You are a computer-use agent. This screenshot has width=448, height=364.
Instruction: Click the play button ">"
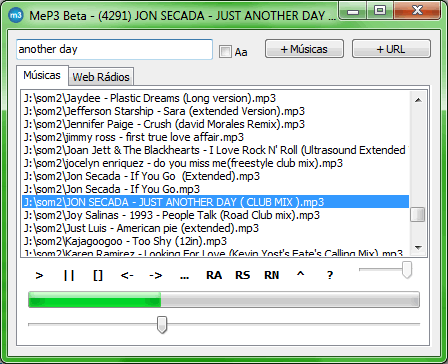click(x=39, y=275)
